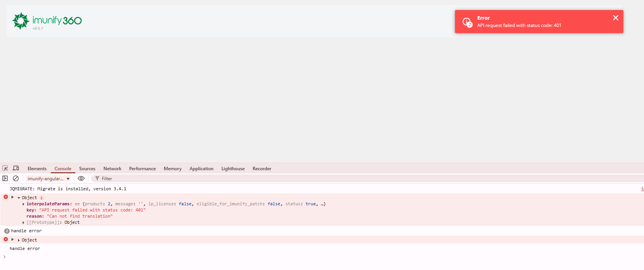Click the Imunify360 logo

[47, 21]
